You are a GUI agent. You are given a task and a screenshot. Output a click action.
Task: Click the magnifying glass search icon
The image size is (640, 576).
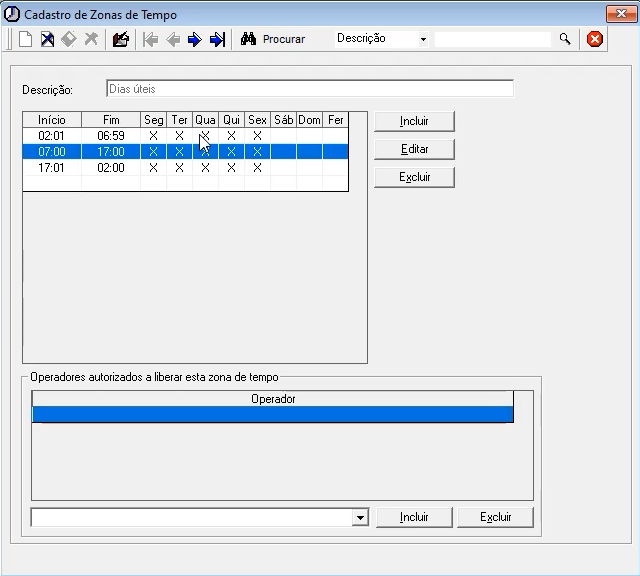click(x=565, y=39)
